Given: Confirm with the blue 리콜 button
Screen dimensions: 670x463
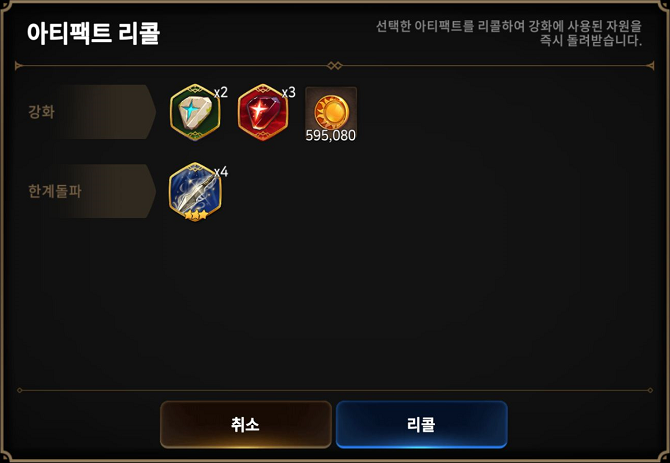Looking at the screenshot, I should pos(421,425).
